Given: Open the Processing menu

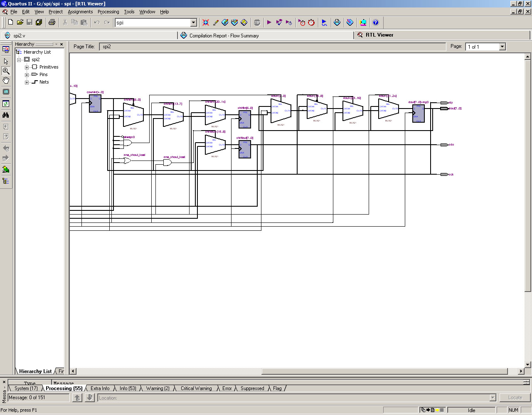Looking at the screenshot, I should point(108,12).
